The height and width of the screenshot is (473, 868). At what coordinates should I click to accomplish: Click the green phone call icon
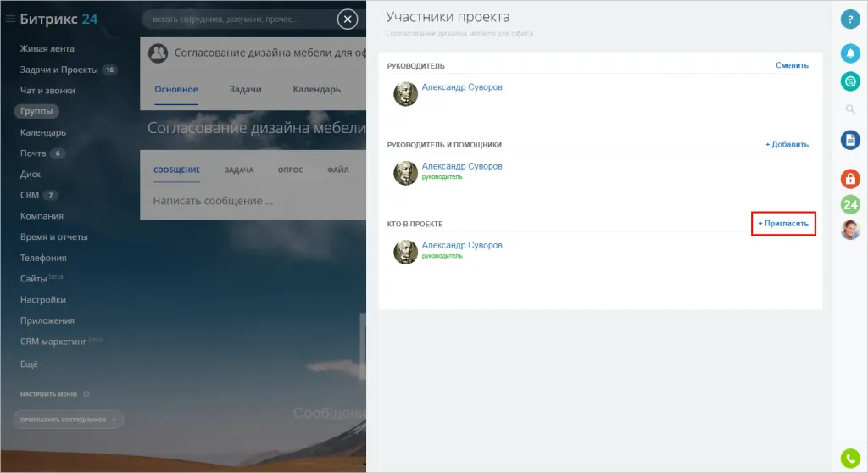pyautogui.click(x=850, y=458)
